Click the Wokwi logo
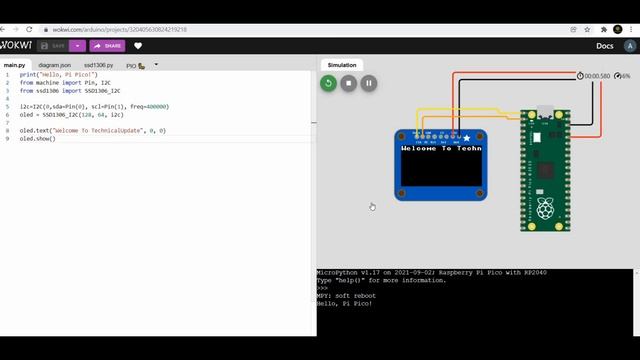Screen dimensions: 640x360 16,45
